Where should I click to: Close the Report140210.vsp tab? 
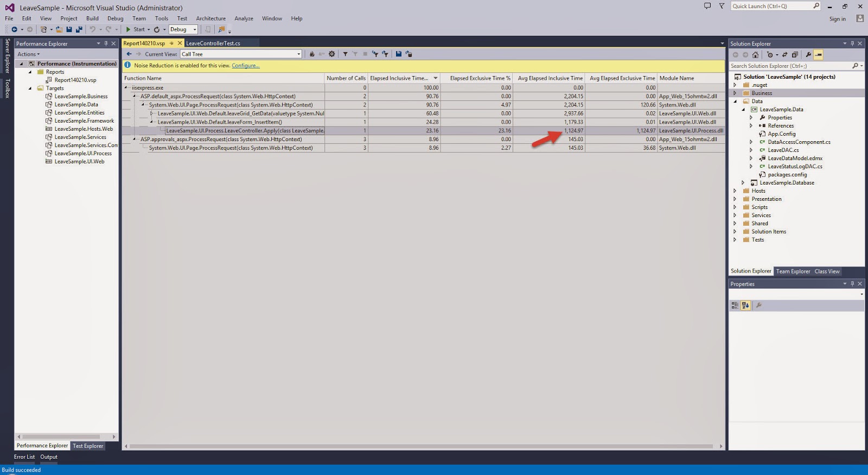(180, 43)
